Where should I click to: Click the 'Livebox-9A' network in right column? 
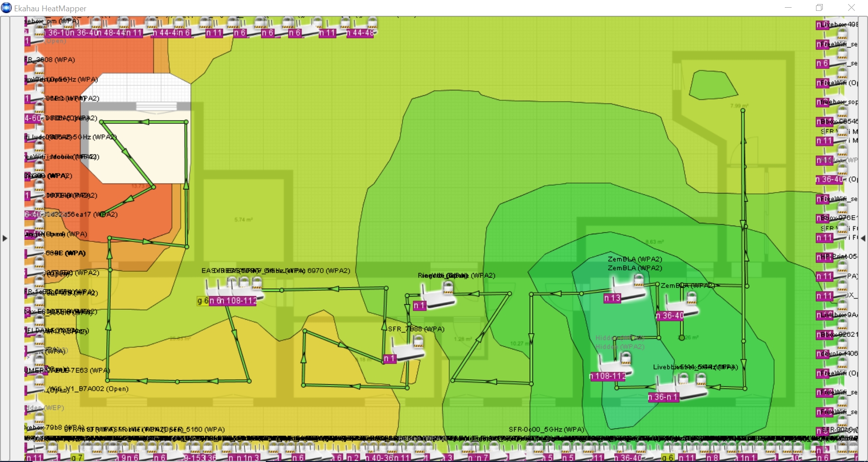pos(840,315)
